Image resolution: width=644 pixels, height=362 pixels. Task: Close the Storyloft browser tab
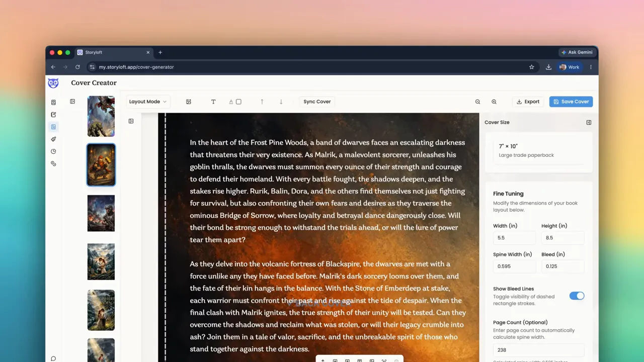(x=148, y=52)
